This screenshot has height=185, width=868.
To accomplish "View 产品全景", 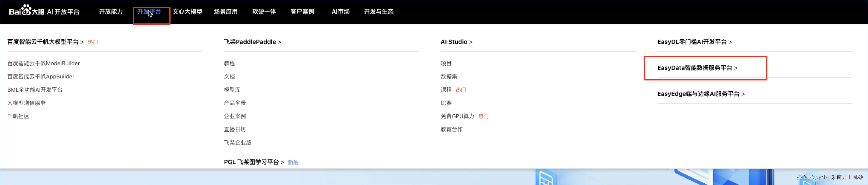I will coord(235,103).
